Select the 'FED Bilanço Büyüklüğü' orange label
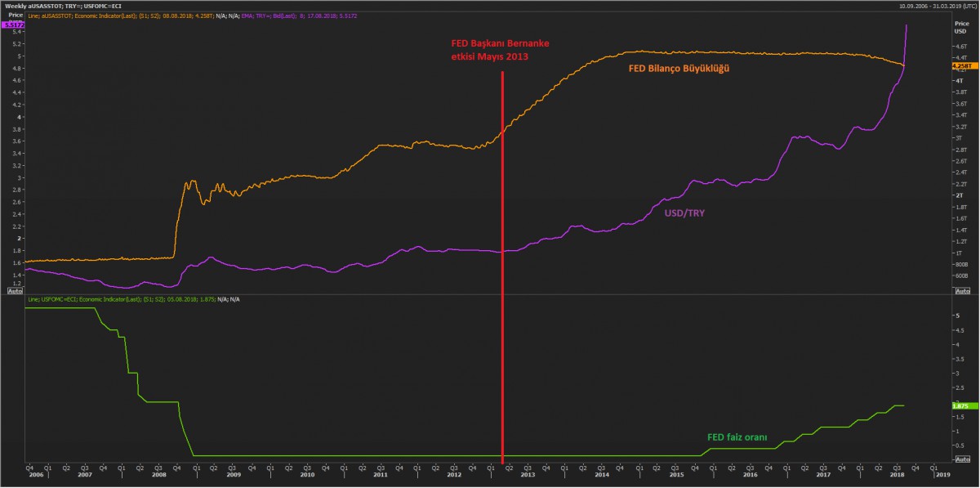 [x=678, y=69]
